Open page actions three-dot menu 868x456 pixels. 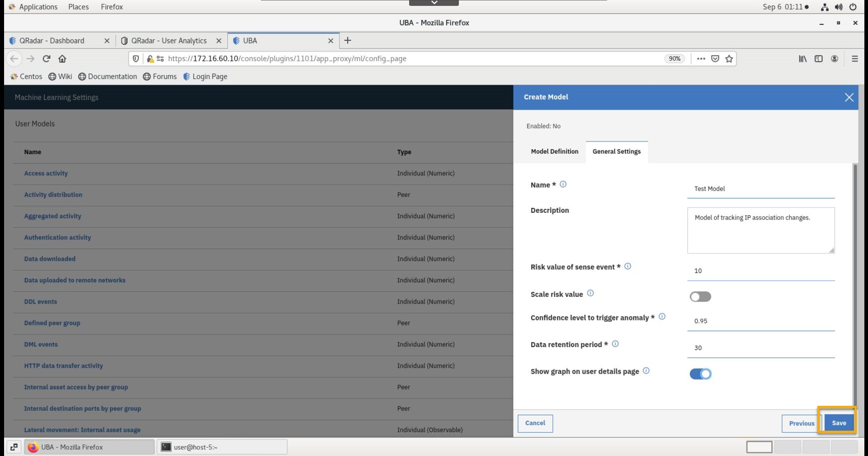[701, 59]
